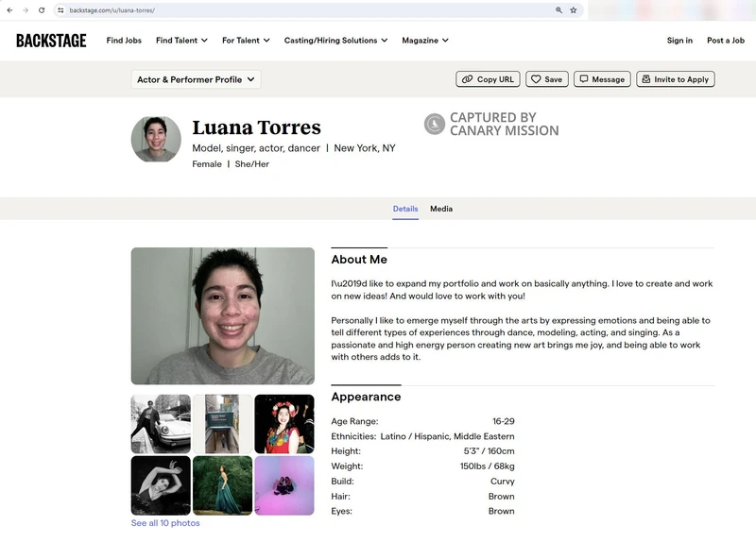The width and height of the screenshot is (756, 542).
Task: Open the green dress photo
Action: [222, 485]
